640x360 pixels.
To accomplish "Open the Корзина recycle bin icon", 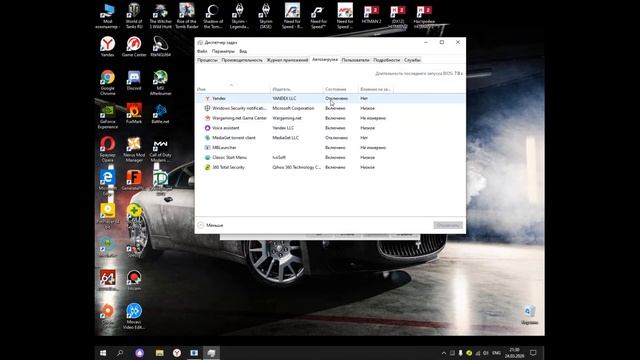I will (x=529, y=315).
